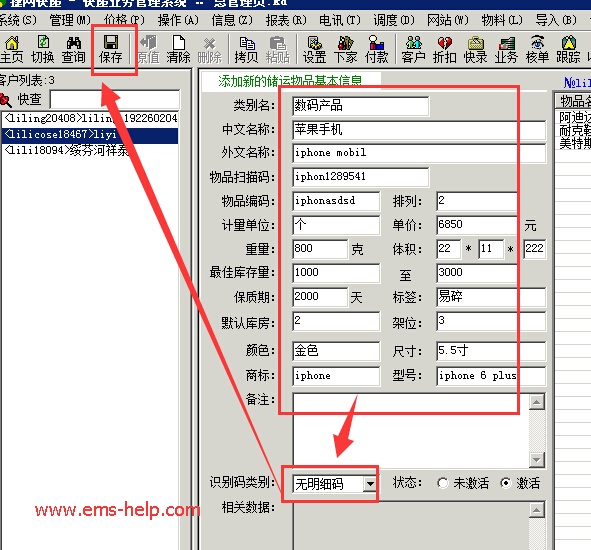The height and width of the screenshot is (550, 591).
Task: Click the 付款 payment toolbar icon
Action: 376,49
